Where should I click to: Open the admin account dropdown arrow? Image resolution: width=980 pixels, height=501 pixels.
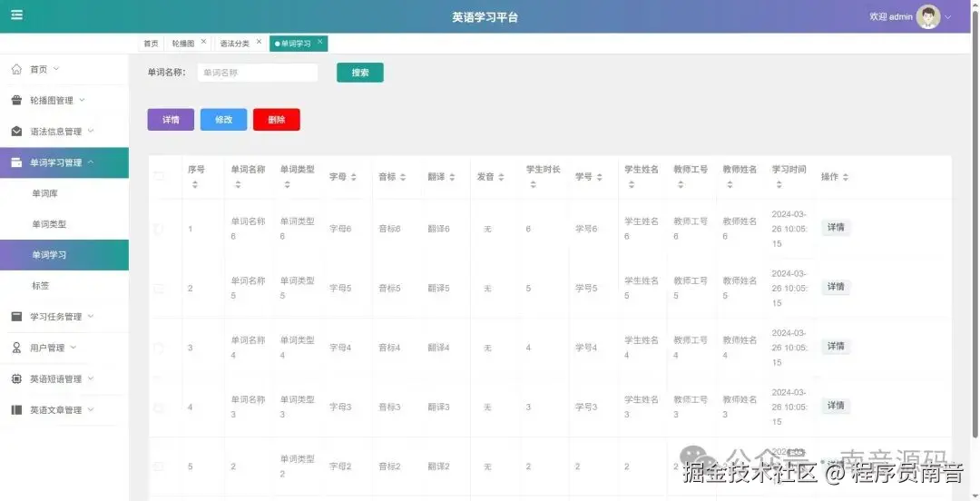(948, 17)
